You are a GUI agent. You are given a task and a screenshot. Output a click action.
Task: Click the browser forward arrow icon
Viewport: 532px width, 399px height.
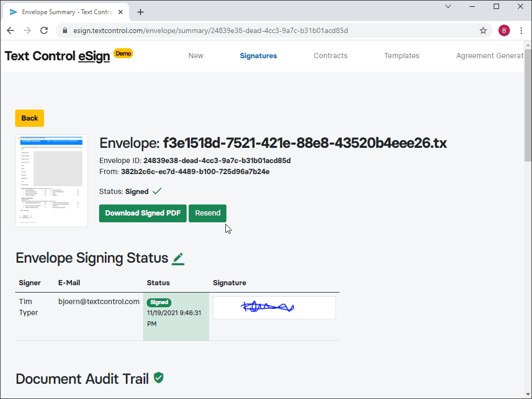27,30
